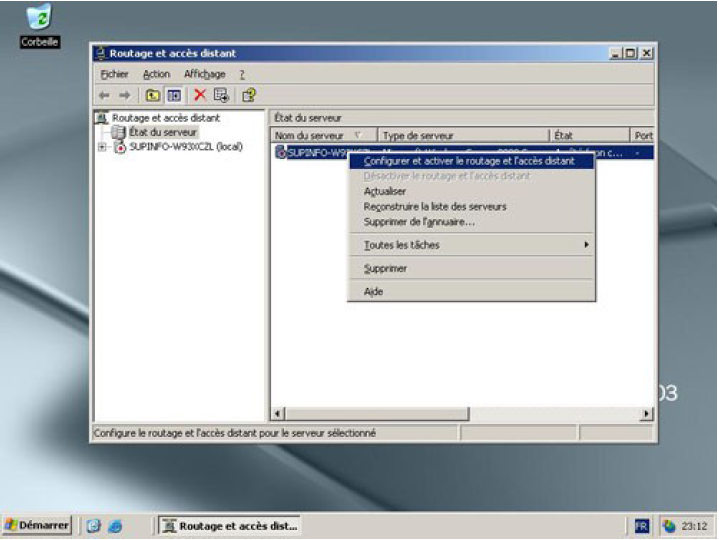719x540 pixels.
Task: Choose Actualiser in the context menu
Action: click(x=471, y=191)
